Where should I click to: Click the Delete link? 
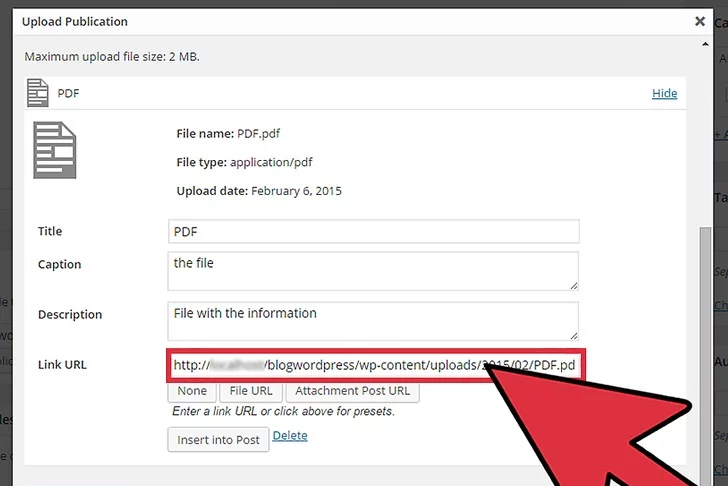[x=290, y=436]
